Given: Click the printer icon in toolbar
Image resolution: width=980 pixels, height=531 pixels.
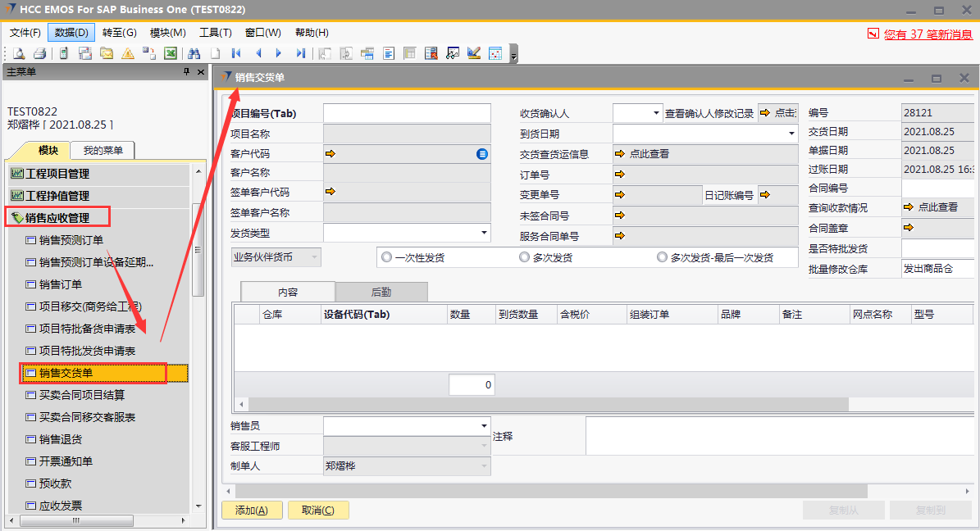Looking at the screenshot, I should tap(39, 53).
